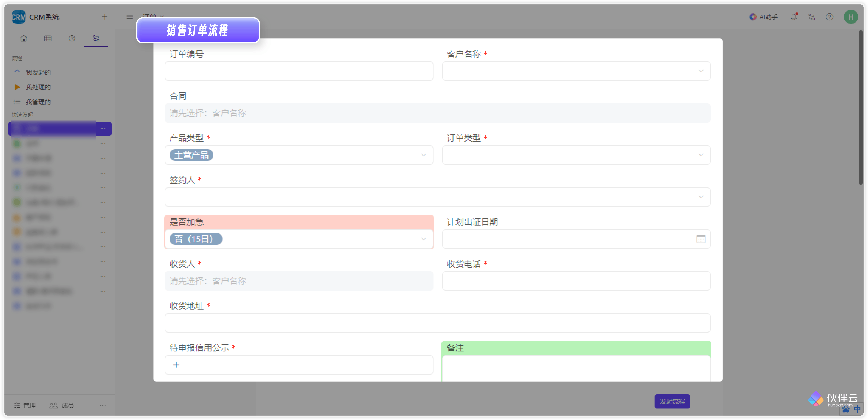The width and height of the screenshot is (868, 420).
Task: Open 管理 at sidebar bottom
Action: point(25,405)
